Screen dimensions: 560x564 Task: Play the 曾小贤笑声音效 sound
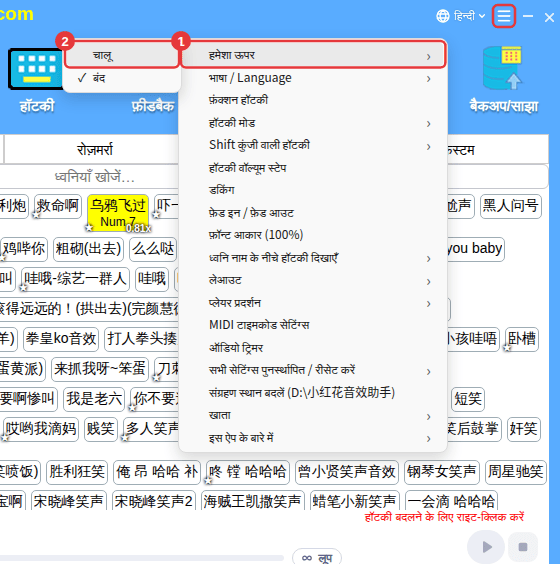(347, 472)
